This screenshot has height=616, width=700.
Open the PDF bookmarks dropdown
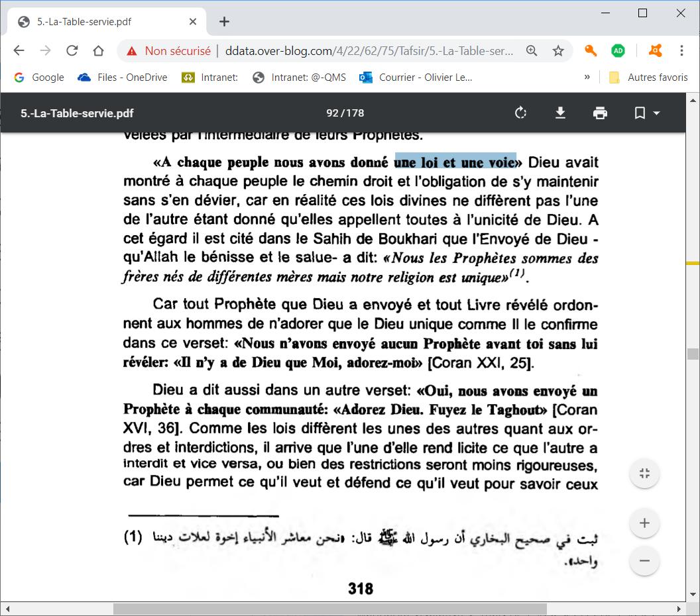[x=647, y=113]
